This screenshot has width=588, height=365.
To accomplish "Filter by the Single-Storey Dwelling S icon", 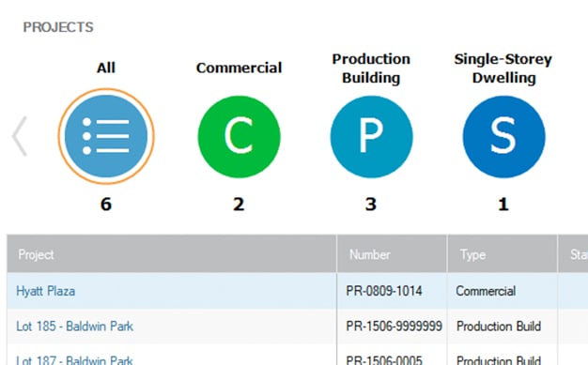I will (x=503, y=137).
